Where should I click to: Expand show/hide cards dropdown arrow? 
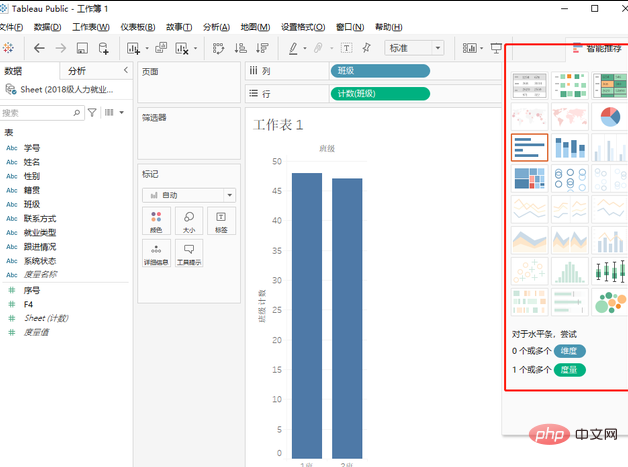481,48
